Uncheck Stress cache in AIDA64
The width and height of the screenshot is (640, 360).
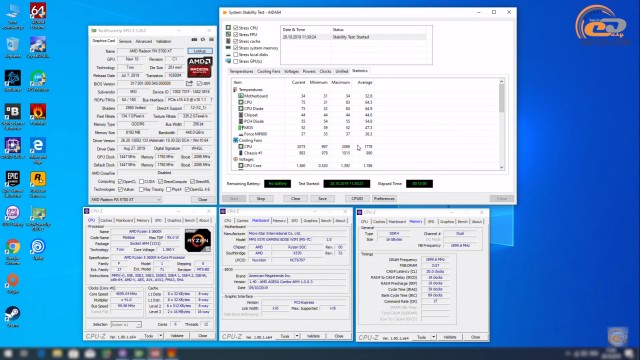point(236,41)
